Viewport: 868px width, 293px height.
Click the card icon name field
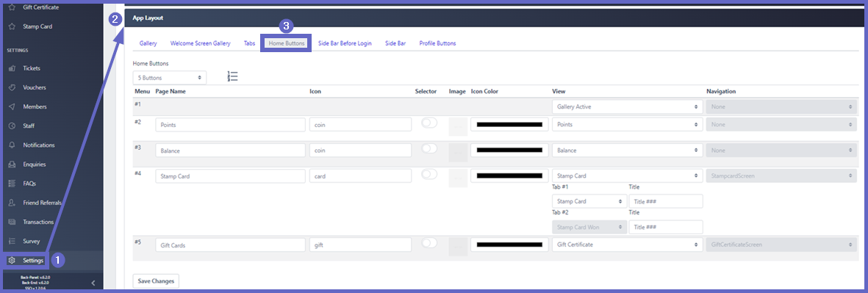[360, 176]
